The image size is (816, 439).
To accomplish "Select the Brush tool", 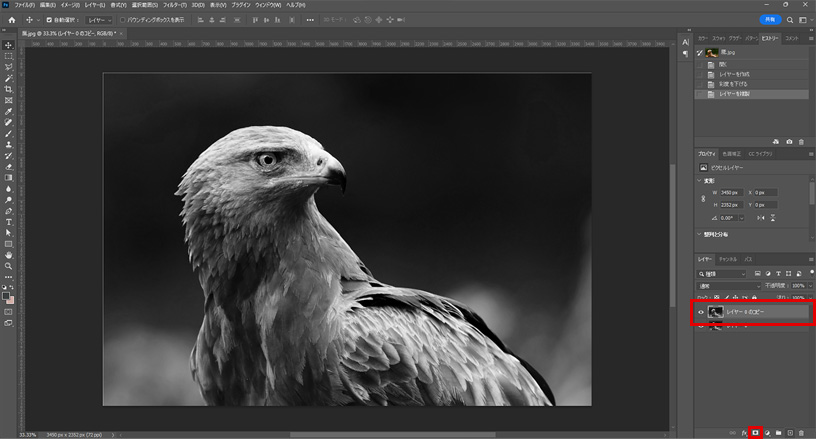I will click(x=8, y=134).
